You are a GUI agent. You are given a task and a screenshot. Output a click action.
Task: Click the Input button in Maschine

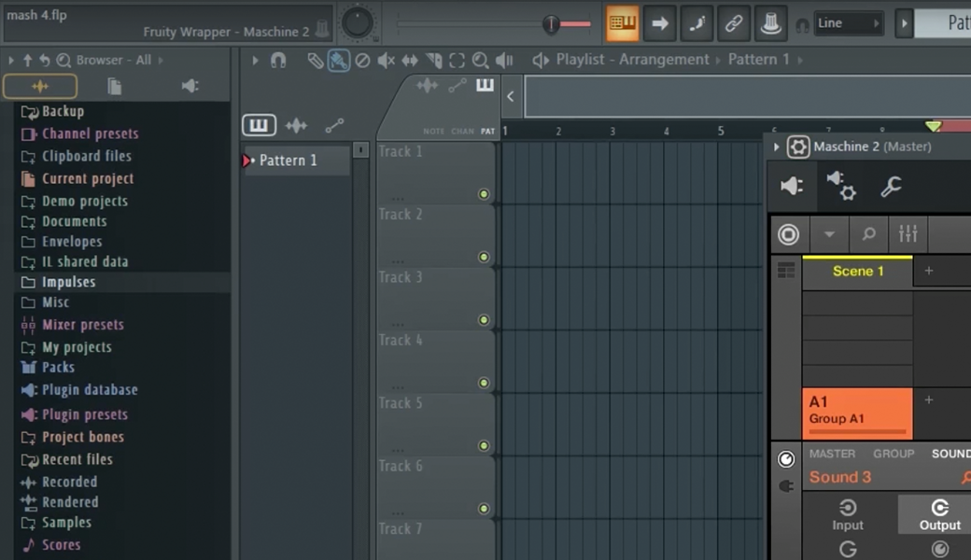coord(848,515)
